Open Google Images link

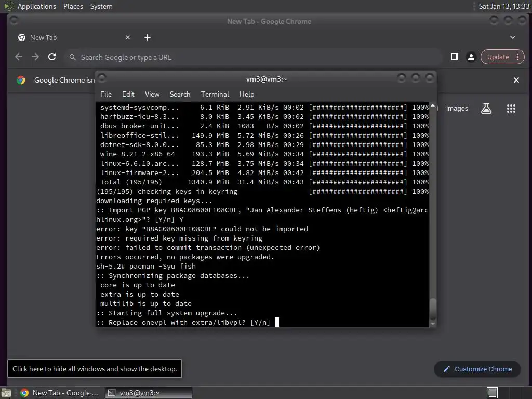tap(457, 109)
